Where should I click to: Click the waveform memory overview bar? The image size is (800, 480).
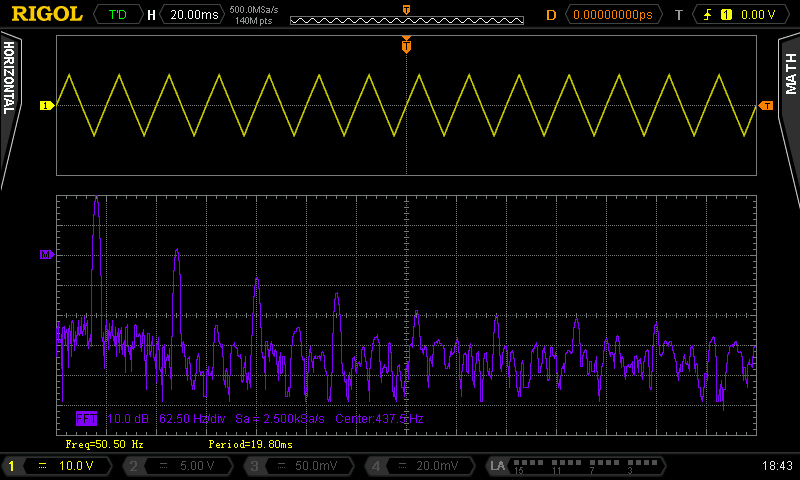tap(407, 20)
